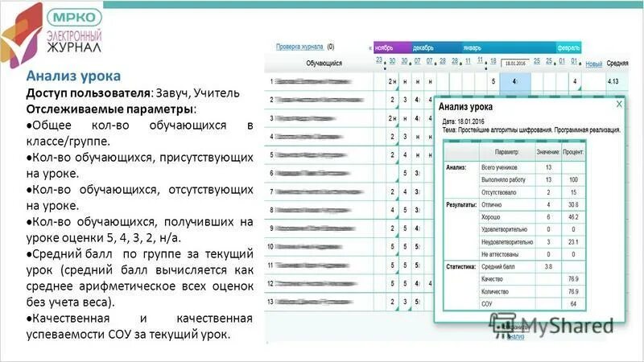Click the 3.8 average score value
Screen dimensions: 644x362
548,267
